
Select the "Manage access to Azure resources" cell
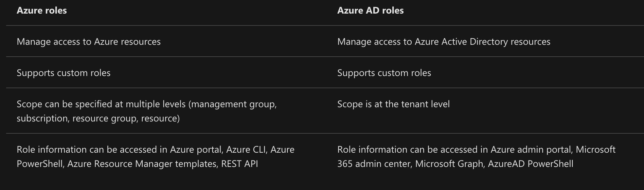89,42
